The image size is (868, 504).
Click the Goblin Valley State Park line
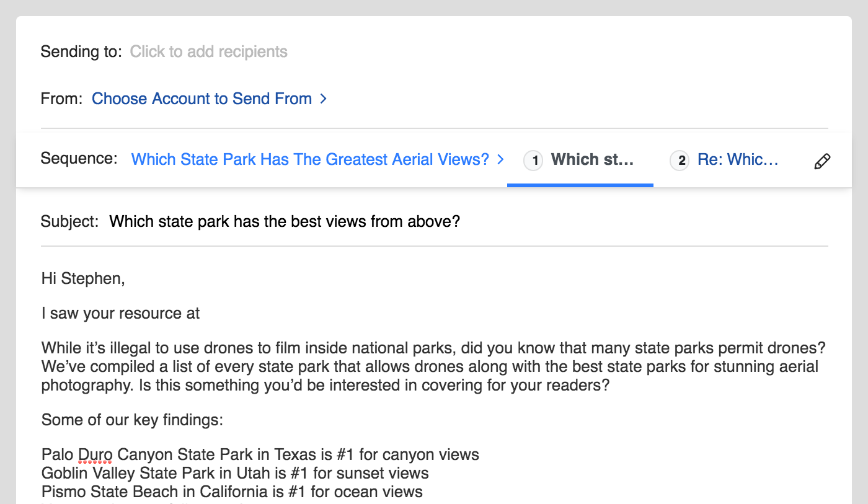pos(235,474)
